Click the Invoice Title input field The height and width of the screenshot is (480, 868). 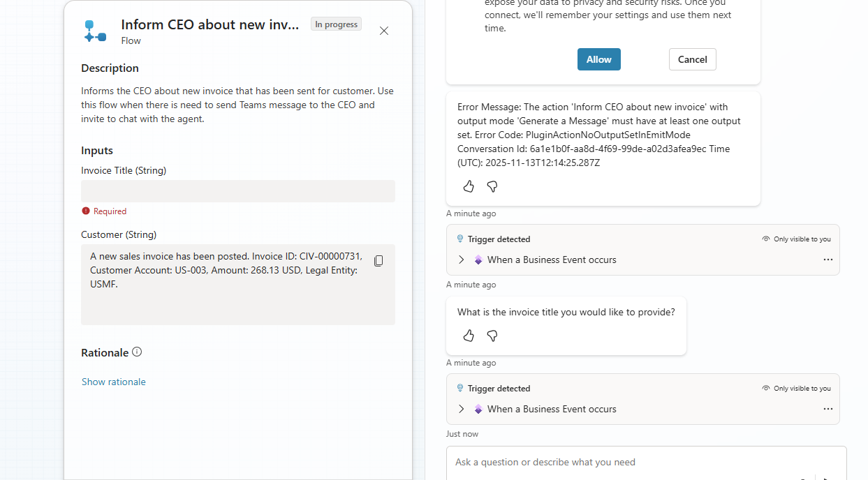(238, 191)
